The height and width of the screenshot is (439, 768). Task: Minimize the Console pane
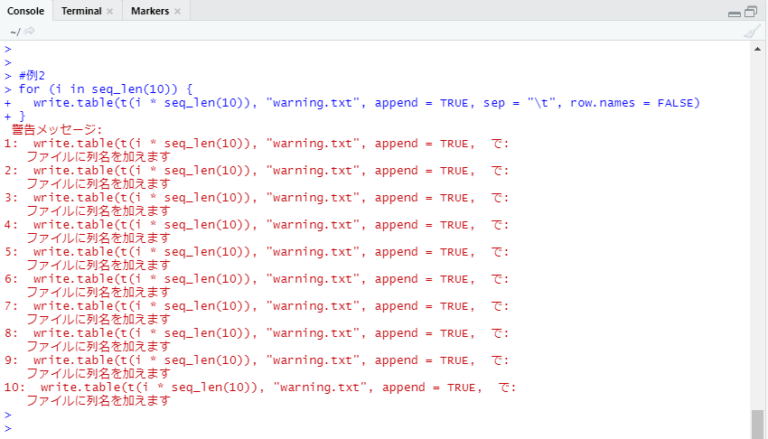[x=734, y=12]
